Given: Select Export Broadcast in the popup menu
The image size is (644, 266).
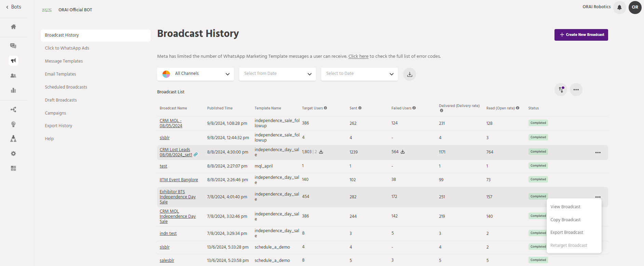Looking at the screenshot, I should [566, 232].
